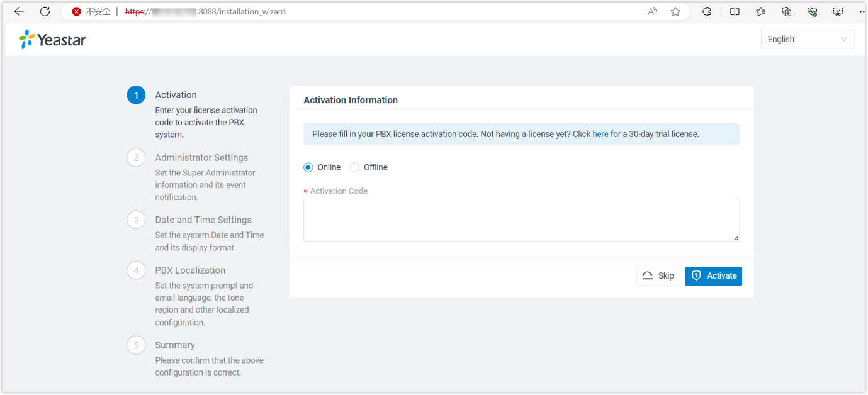Click the Skip button
The height and width of the screenshot is (395, 868).
(658, 276)
